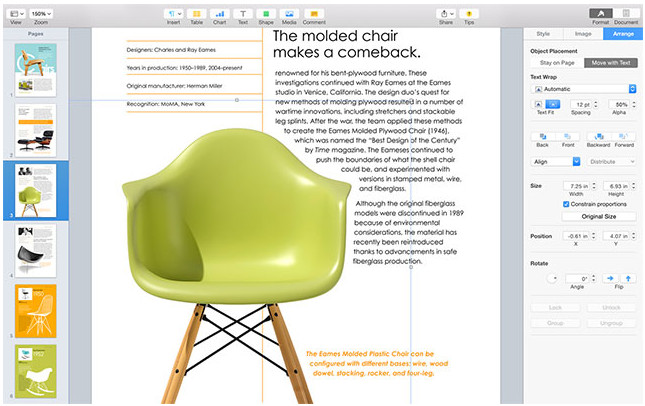Viewport: 645px width, 406px height.
Task: Click the Group button
Action: (555, 323)
